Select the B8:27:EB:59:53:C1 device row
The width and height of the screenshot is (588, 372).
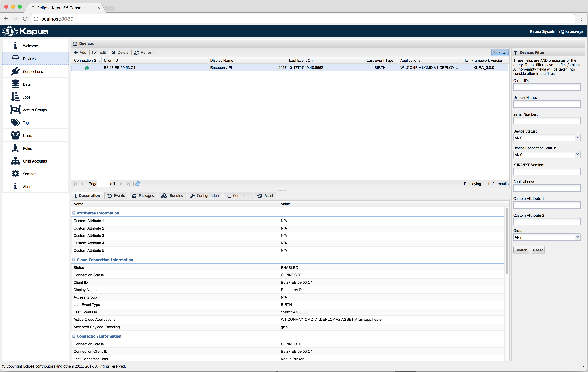(290, 68)
